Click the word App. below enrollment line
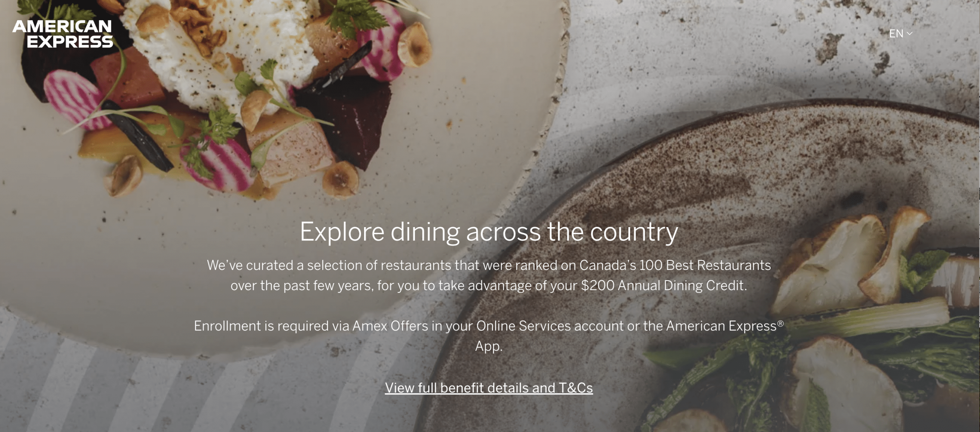Image resolution: width=980 pixels, height=432 pixels. [x=489, y=347]
